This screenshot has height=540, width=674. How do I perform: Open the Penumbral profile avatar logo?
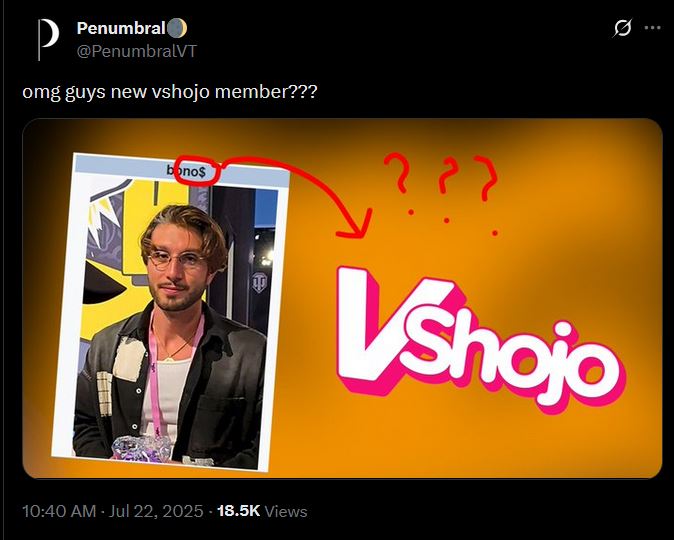point(49,39)
